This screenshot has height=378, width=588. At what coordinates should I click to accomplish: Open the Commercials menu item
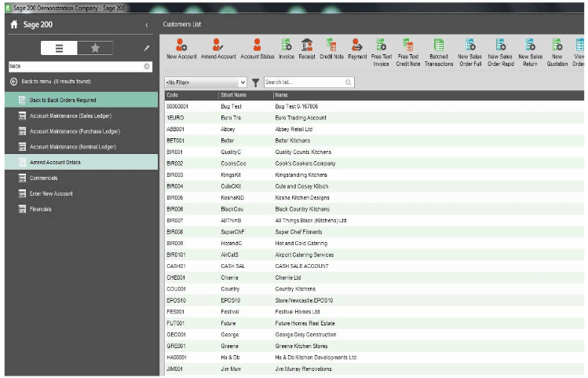(82, 178)
